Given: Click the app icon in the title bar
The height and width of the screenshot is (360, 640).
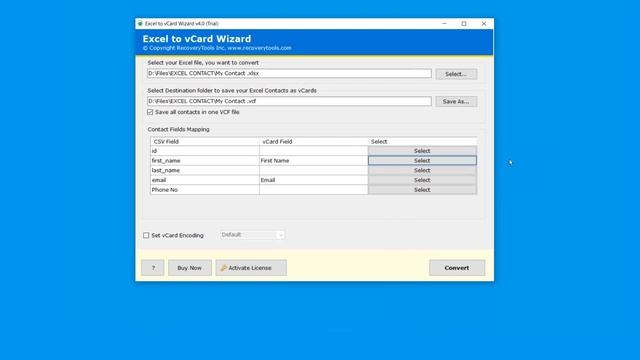Looking at the screenshot, I should [140, 24].
